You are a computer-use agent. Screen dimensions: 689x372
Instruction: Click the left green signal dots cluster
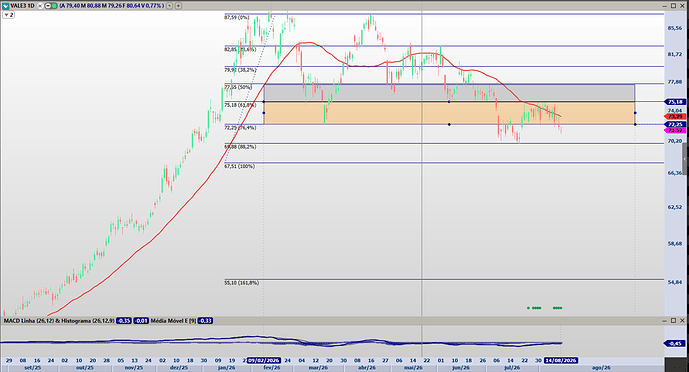pyautogui.click(x=534, y=308)
